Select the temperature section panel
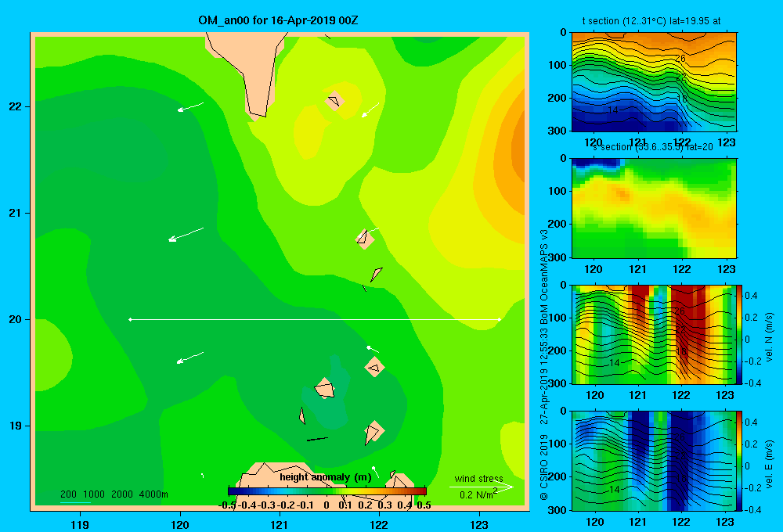This screenshot has height=532, width=783. point(654,82)
